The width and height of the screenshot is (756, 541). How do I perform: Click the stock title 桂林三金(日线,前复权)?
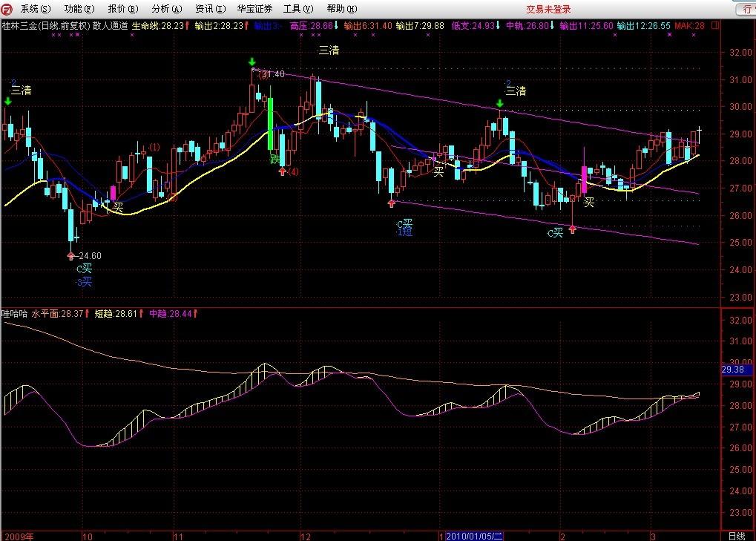[45, 25]
